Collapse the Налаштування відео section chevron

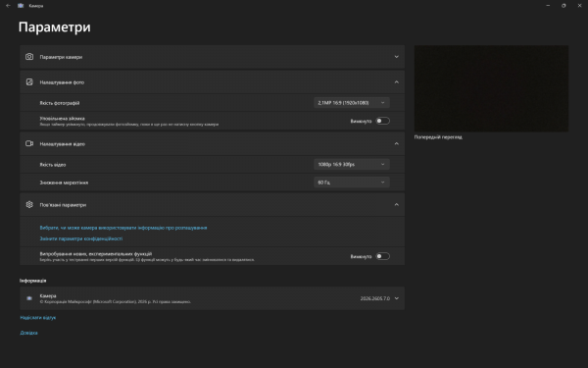click(396, 143)
